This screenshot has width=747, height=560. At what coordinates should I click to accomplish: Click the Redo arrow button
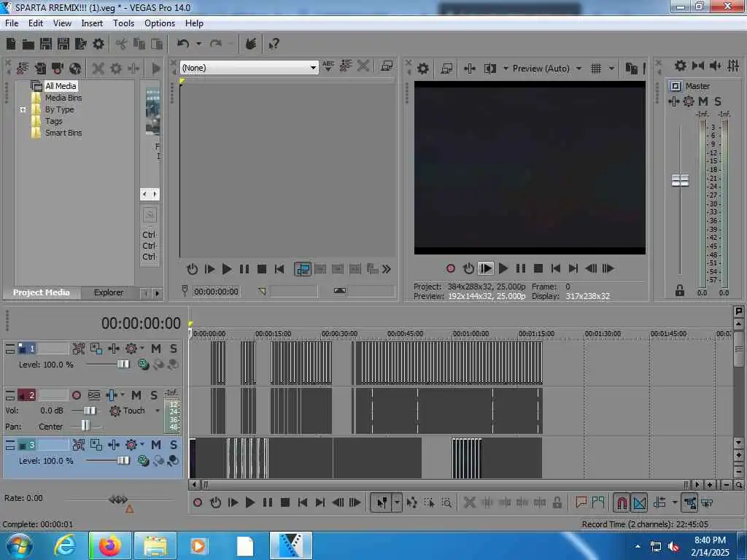(216, 44)
